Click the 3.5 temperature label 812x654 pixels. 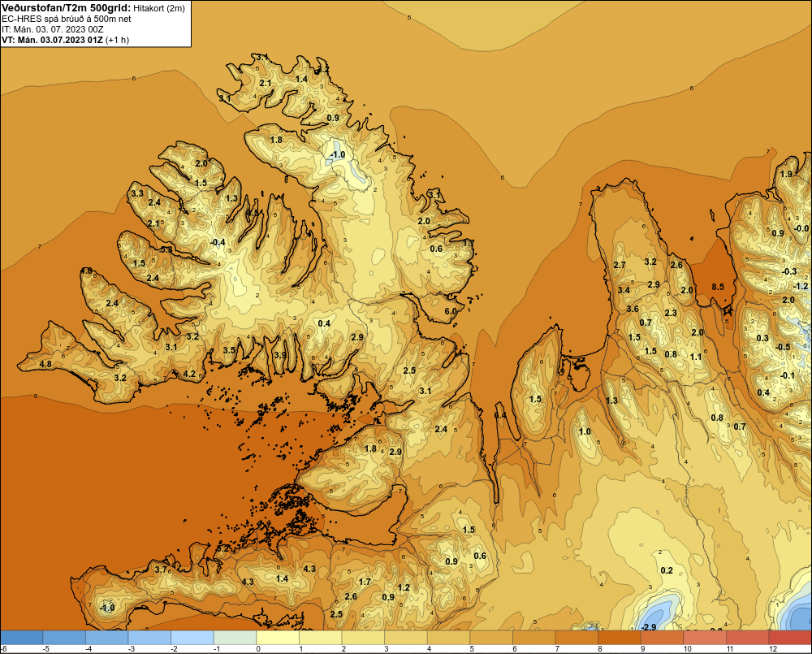[x=229, y=350]
